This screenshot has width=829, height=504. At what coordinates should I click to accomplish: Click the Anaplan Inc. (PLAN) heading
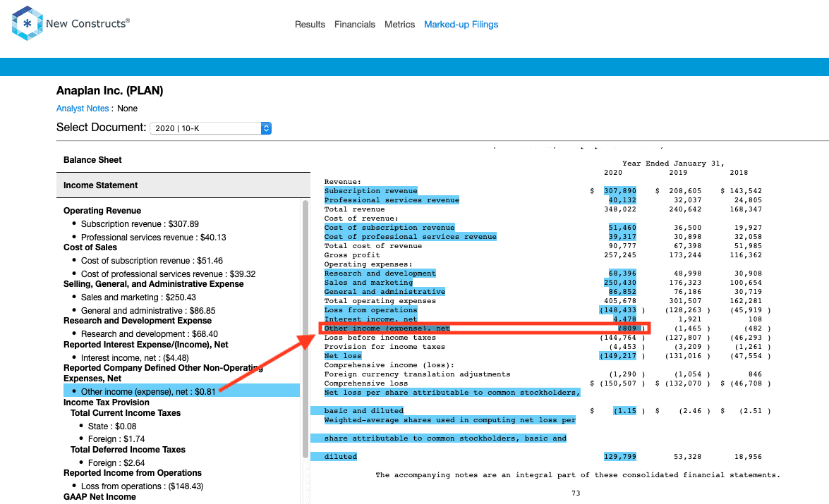pos(110,90)
